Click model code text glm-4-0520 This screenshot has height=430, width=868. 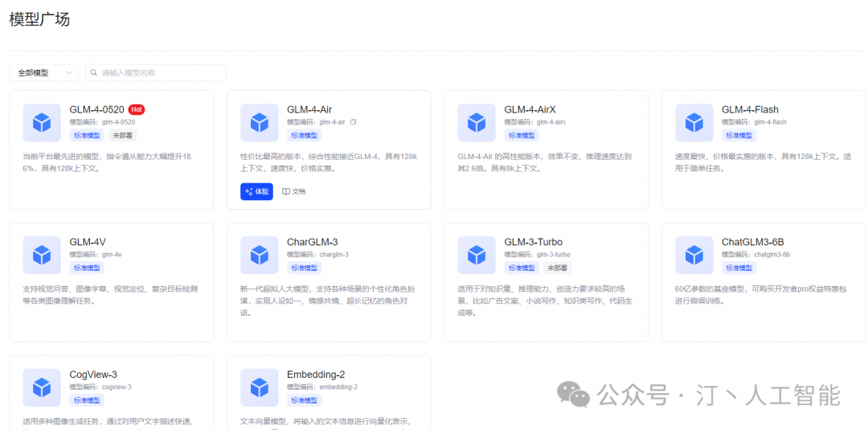click(118, 121)
